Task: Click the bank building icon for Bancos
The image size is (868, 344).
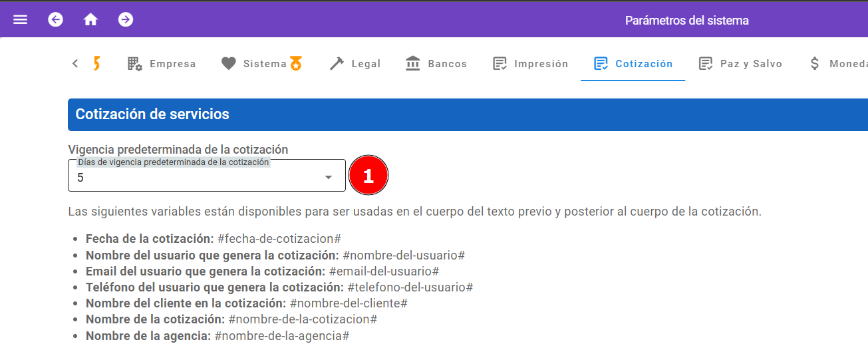Action: point(413,64)
